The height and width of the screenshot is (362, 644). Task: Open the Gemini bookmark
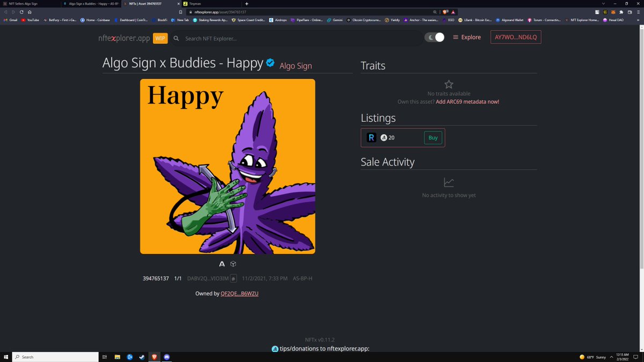334,20
